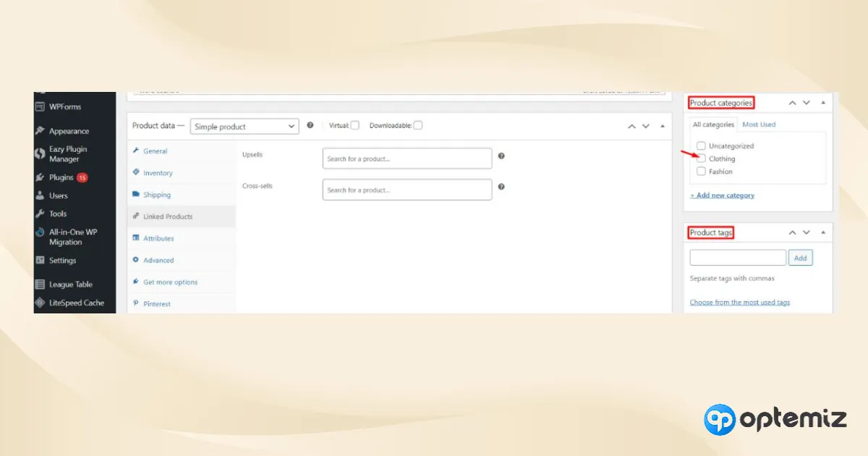Click the Appearance paintbrush icon
The height and width of the screenshot is (456, 868).
[41, 131]
